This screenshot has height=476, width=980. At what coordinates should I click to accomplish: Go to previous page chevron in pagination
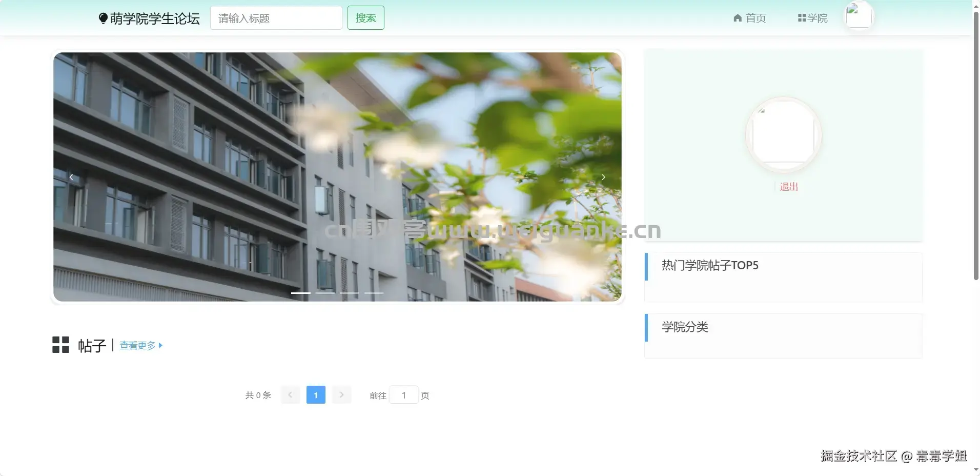click(x=290, y=395)
